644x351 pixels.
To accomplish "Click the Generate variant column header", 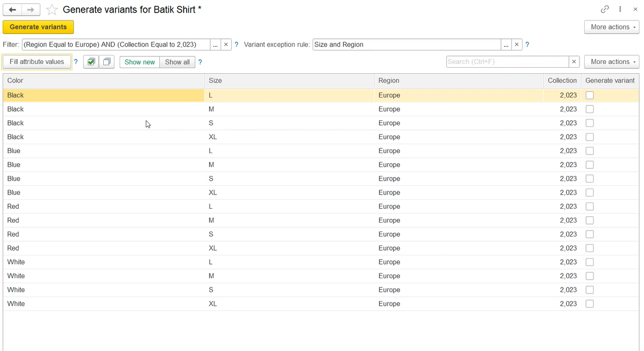I will pos(610,81).
